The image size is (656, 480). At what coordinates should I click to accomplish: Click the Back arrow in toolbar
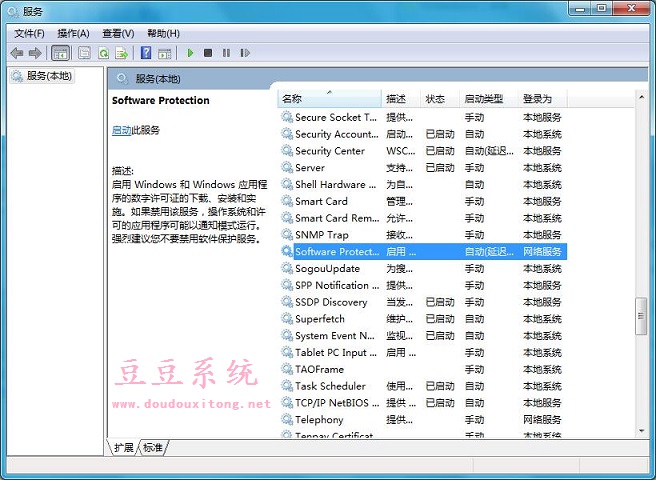point(17,53)
